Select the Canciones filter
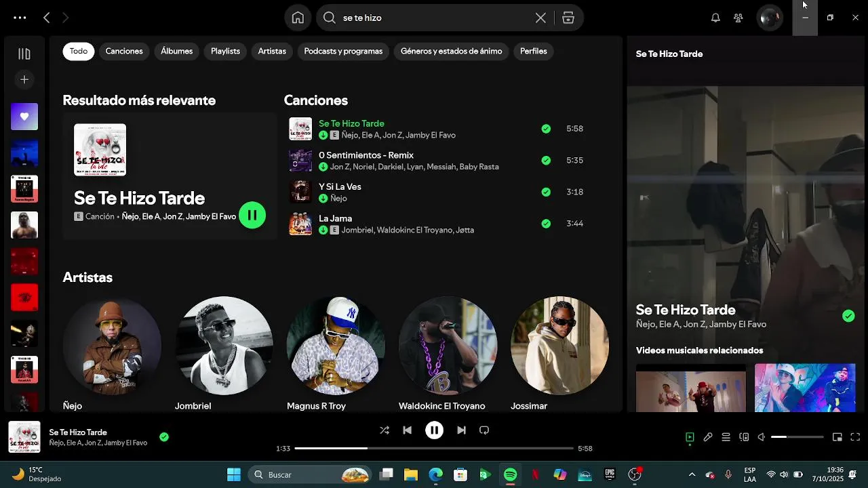Viewport: 868px width, 488px height. coord(124,52)
